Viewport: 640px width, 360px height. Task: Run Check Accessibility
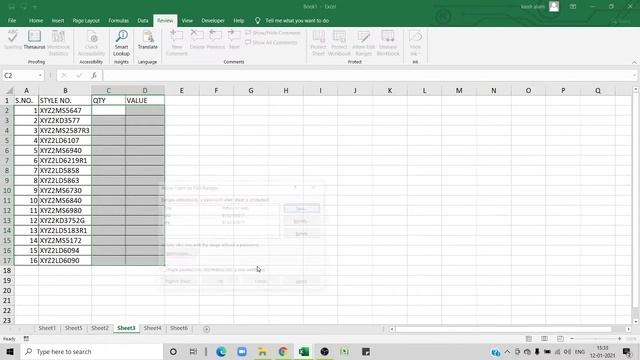[x=91, y=42]
